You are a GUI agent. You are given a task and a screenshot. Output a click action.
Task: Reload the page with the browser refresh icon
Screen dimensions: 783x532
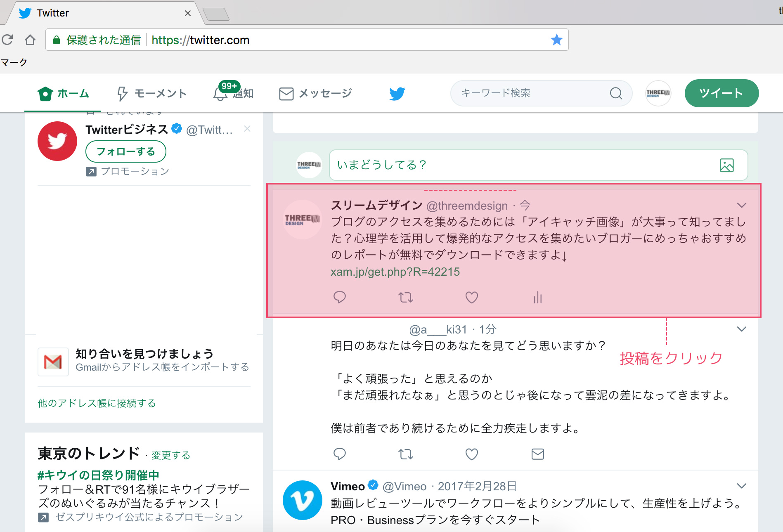pyautogui.click(x=7, y=40)
